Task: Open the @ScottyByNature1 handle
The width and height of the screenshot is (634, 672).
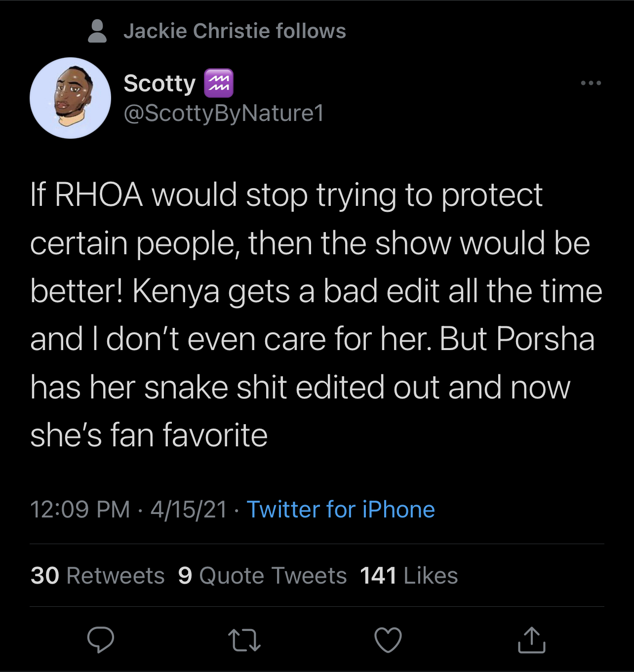Action: [224, 113]
